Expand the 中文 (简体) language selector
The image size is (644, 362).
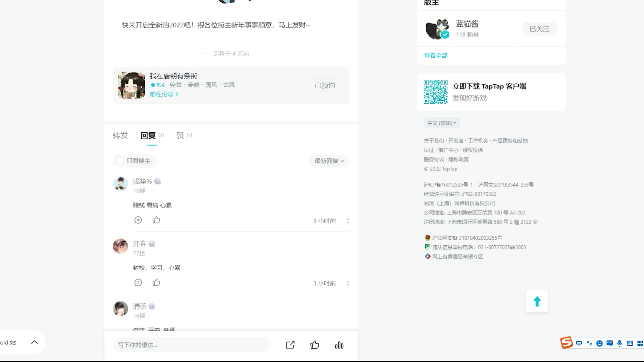click(x=441, y=123)
